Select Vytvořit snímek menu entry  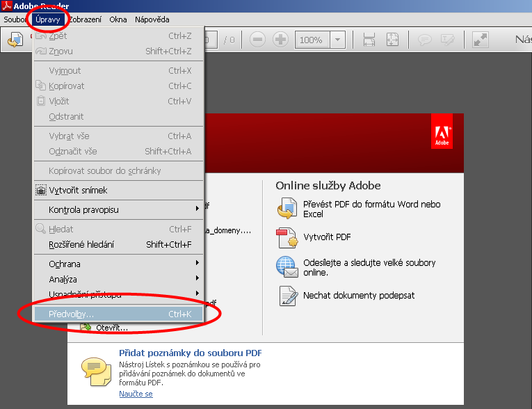pos(119,190)
